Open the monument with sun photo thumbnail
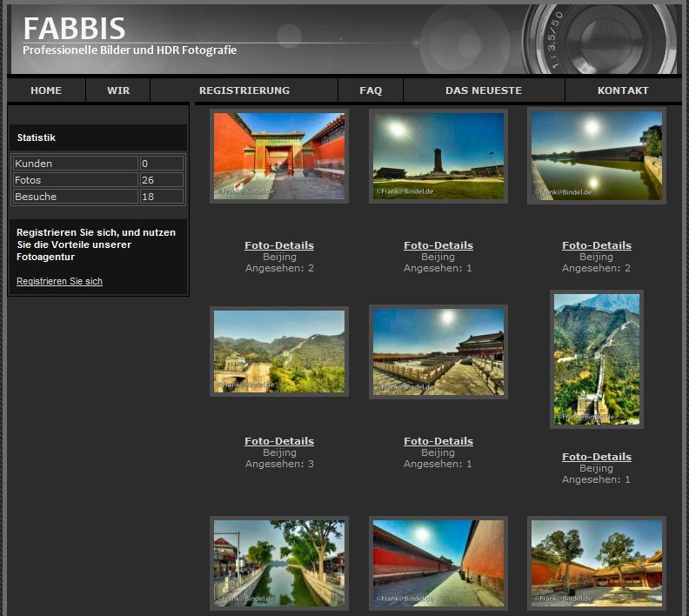The height and width of the screenshot is (616, 689). pyautogui.click(x=438, y=156)
